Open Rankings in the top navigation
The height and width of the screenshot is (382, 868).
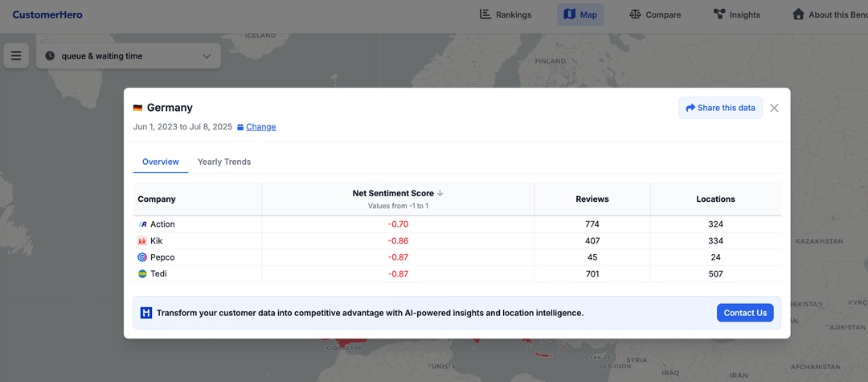point(506,14)
